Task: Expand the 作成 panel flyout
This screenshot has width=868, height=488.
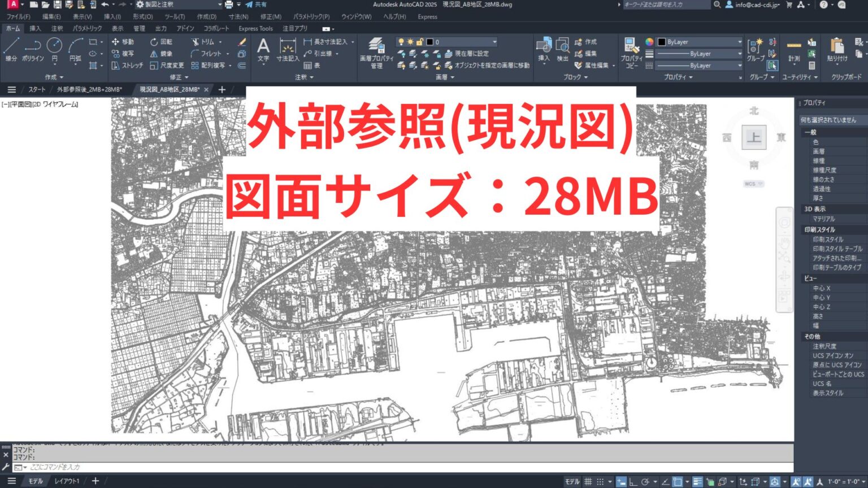Action: click(x=54, y=77)
